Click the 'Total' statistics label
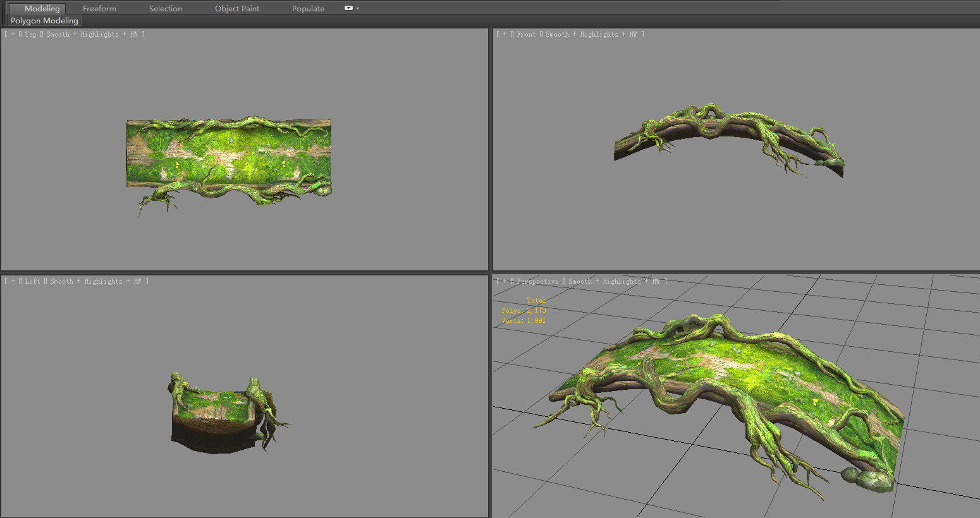 pos(536,300)
